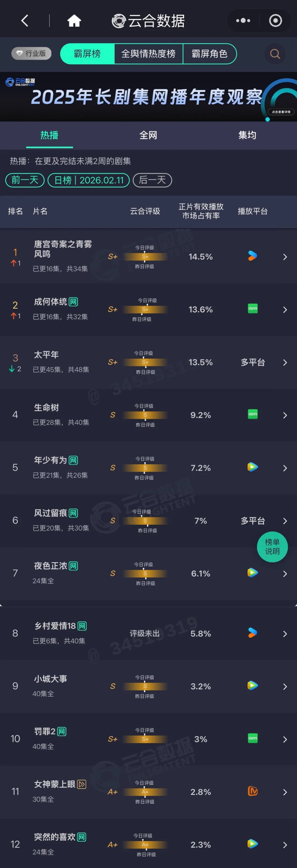The width and height of the screenshot is (297, 868).
Task: Select the 全舆情热度榜 segment
Action: click(x=148, y=54)
